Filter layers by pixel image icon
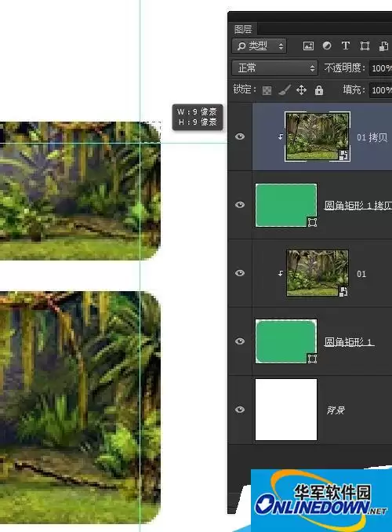 [x=308, y=46]
